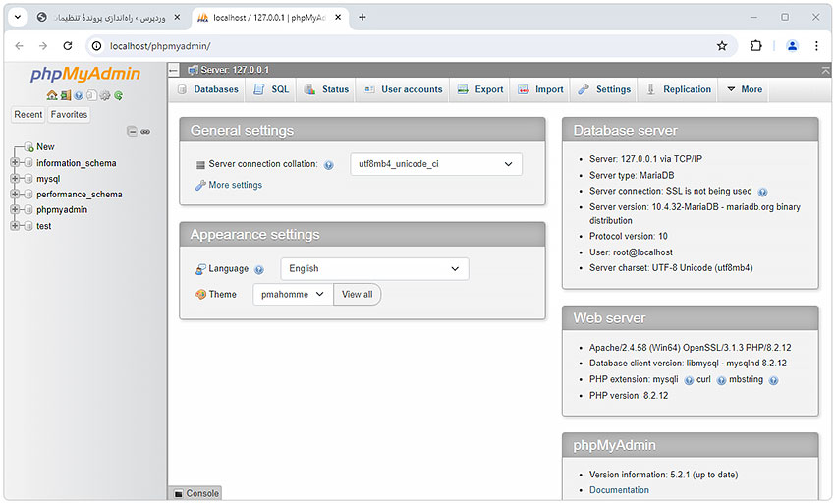Go to the Export tab
The image size is (835, 504).
click(x=480, y=89)
